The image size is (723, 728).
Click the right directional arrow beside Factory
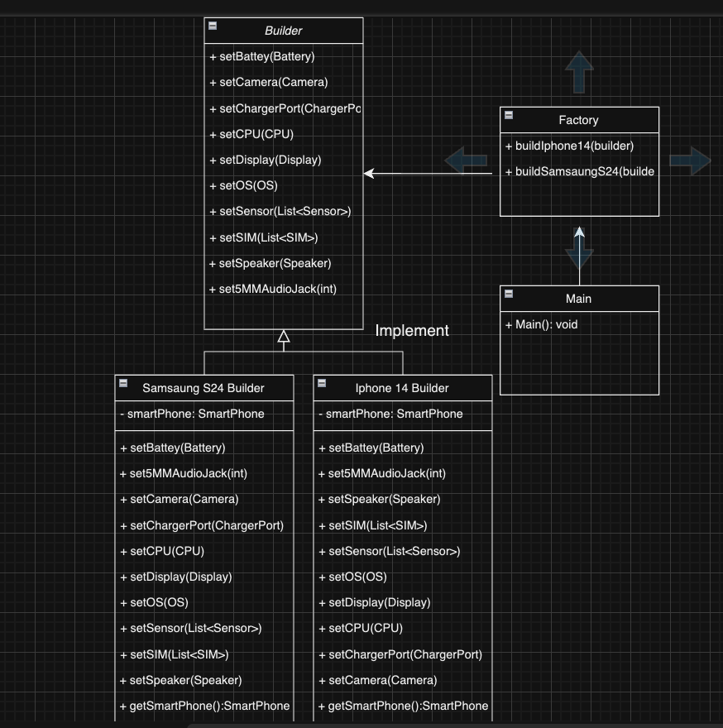pyautogui.click(x=692, y=161)
